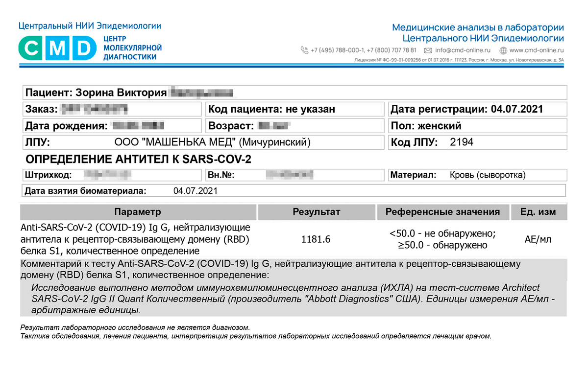
Task: Click the Пол: женский field
Action: pyautogui.click(x=477, y=126)
